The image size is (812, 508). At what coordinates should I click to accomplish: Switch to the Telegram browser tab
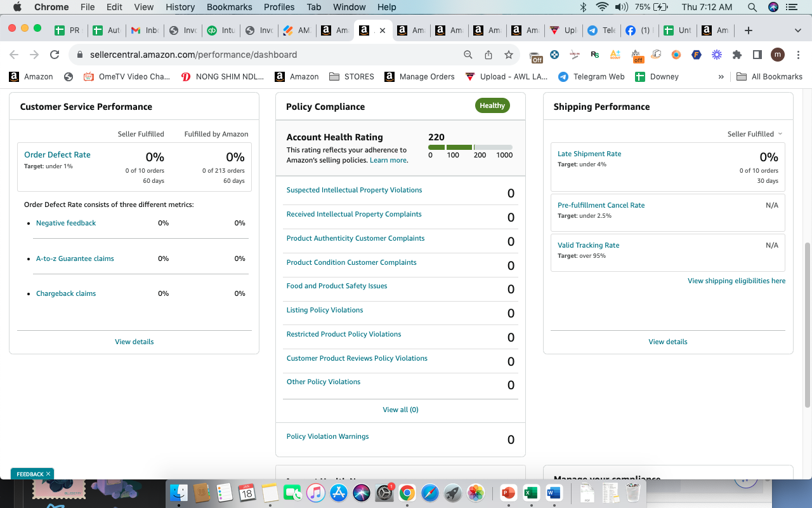(601, 30)
